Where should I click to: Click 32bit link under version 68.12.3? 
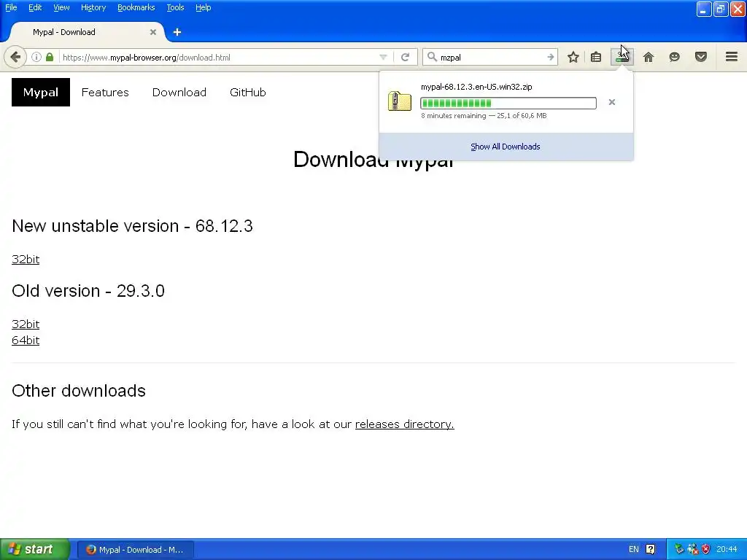[26, 259]
